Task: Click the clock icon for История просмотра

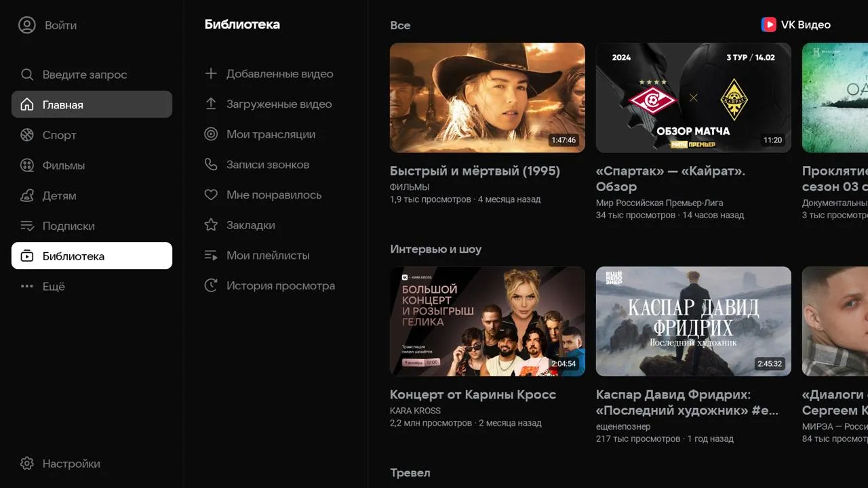Action: [211, 285]
